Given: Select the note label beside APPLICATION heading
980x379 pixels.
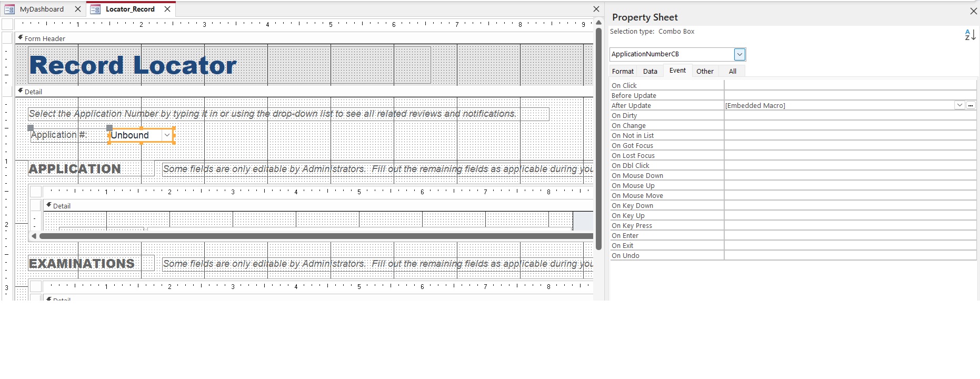Looking at the screenshot, I should click(377, 169).
